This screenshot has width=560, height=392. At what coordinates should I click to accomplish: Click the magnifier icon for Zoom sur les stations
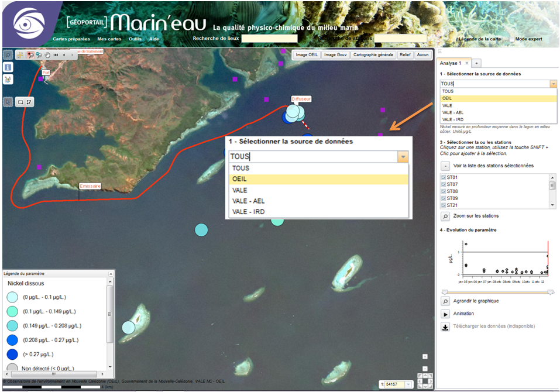point(445,216)
